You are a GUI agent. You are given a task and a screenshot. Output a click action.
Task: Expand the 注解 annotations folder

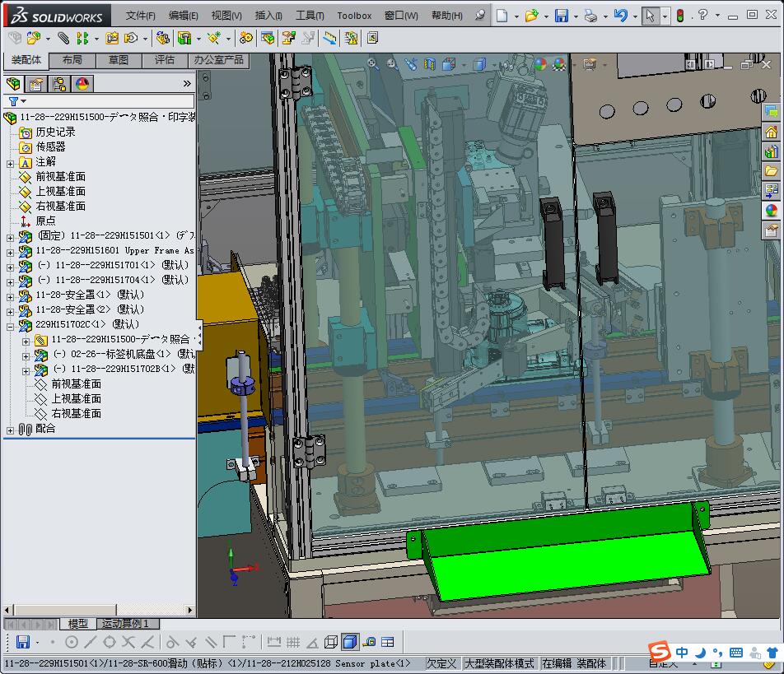[x=10, y=162]
